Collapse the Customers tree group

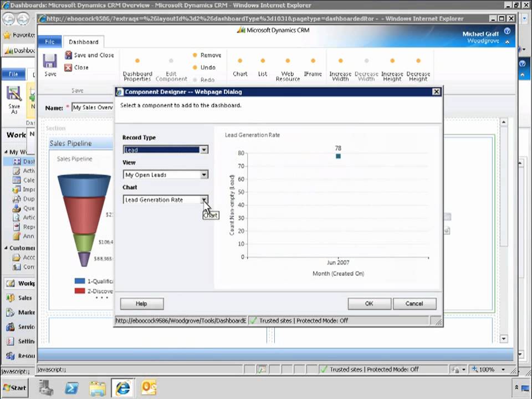6,248
